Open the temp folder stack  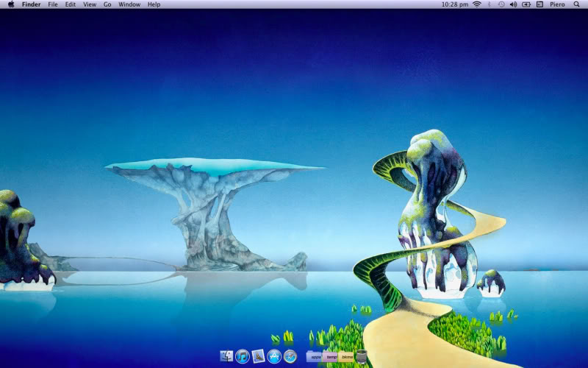click(x=330, y=356)
